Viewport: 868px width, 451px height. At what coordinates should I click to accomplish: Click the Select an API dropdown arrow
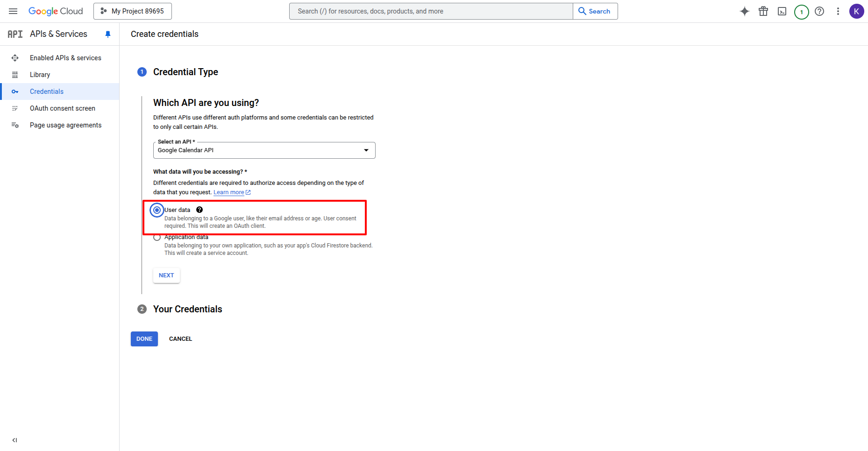coord(366,150)
